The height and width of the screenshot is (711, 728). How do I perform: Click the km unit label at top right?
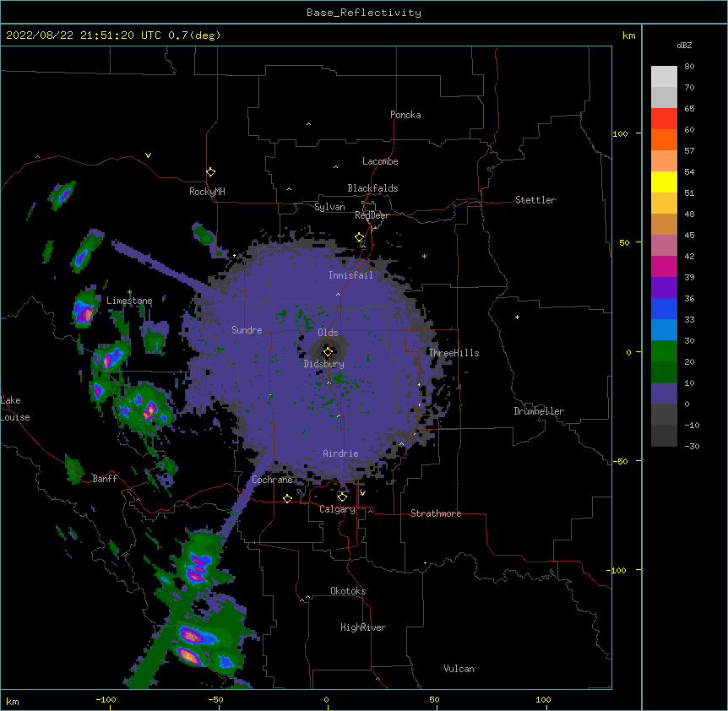click(x=628, y=35)
